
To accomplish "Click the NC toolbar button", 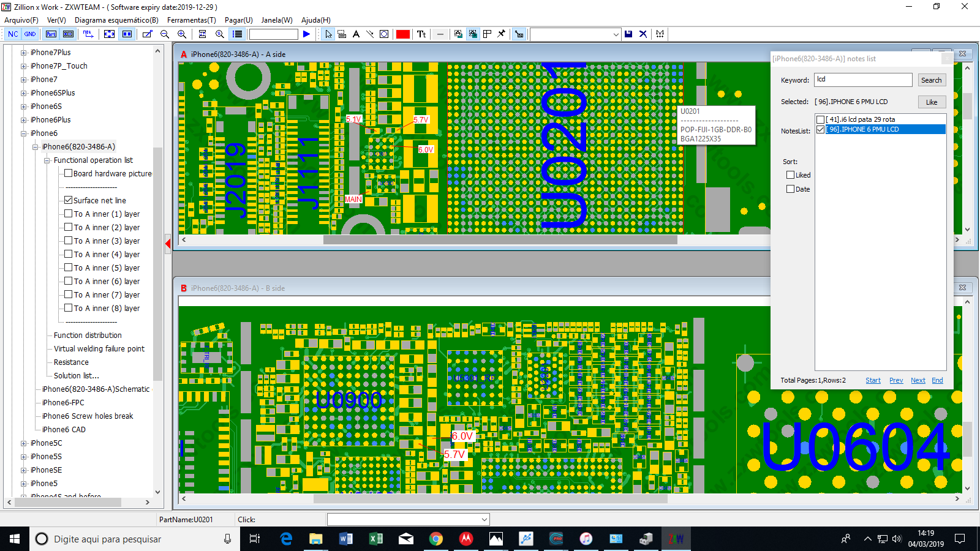I will [13, 34].
